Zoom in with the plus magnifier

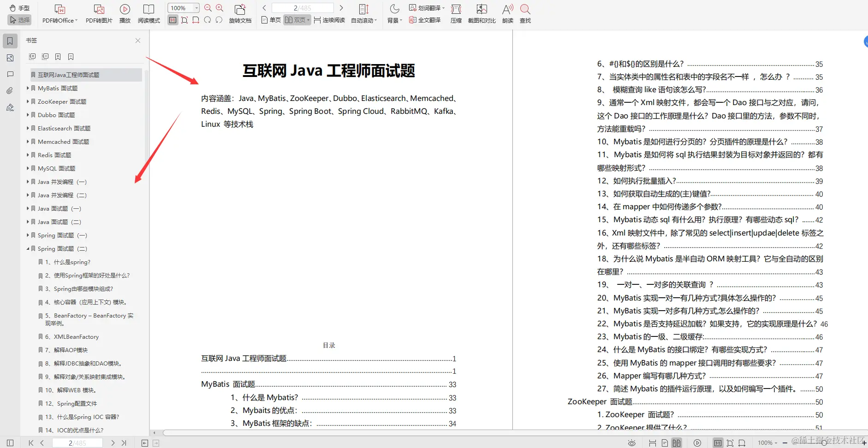pos(220,8)
